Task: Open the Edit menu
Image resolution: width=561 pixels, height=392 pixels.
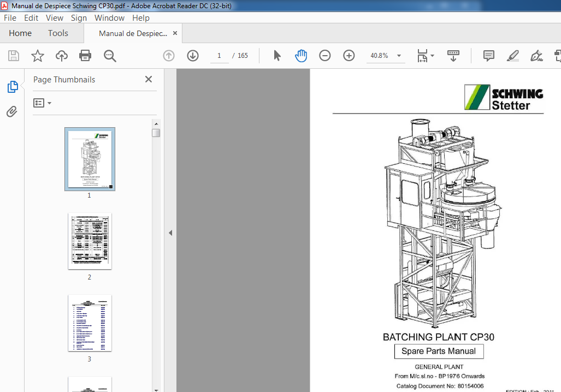Action: point(31,18)
